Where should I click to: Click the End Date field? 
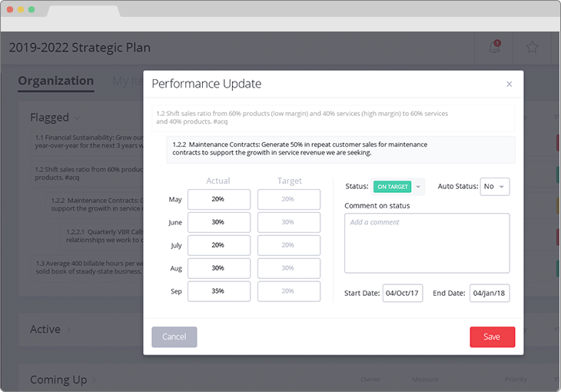[x=489, y=293]
